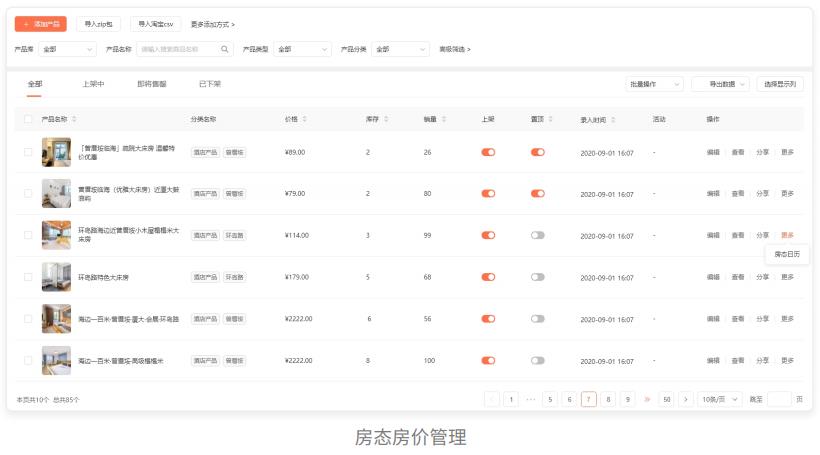Screen dimensions: 820x455
Task: Switch to the 上架中 tab
Action: click(93, 84)
